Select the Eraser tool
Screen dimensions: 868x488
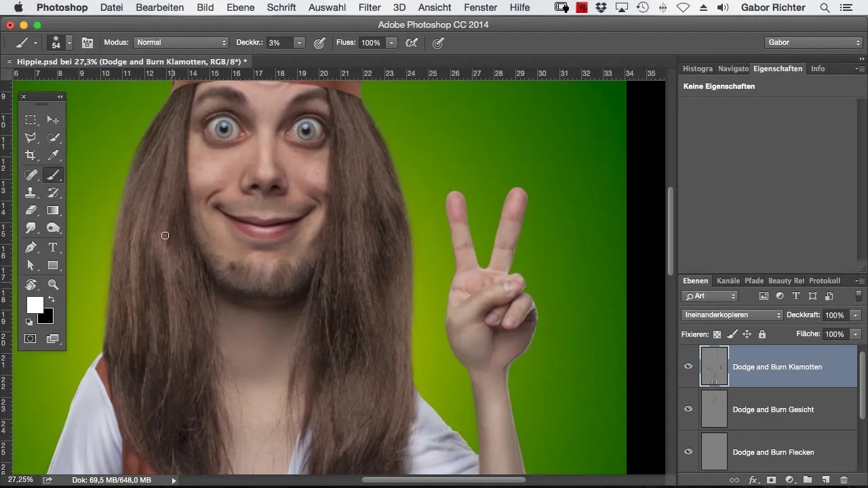tap(31, 211)
